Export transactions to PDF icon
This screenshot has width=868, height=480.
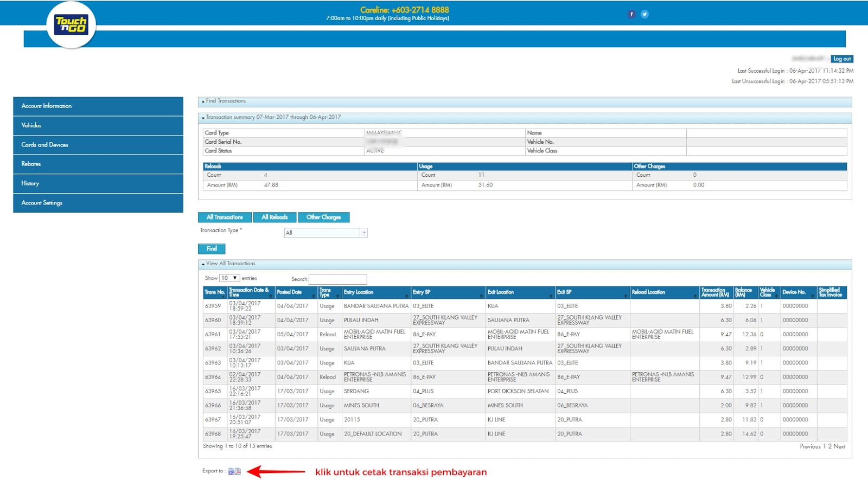[x=238, y=471]
